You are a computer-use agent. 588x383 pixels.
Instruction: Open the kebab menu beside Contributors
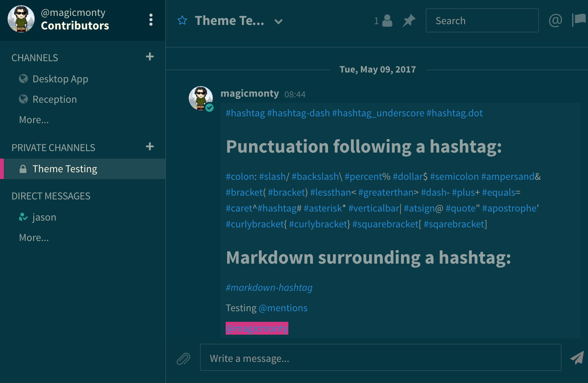pos(151,20)
